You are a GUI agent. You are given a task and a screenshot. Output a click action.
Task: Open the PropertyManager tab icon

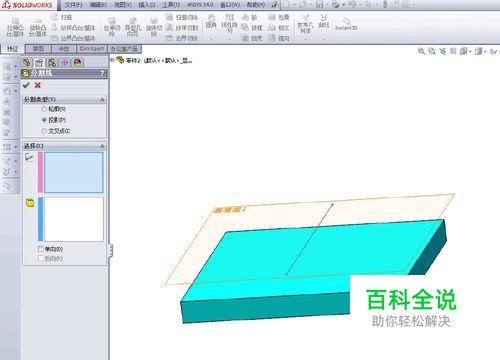(x=39, y=62)
